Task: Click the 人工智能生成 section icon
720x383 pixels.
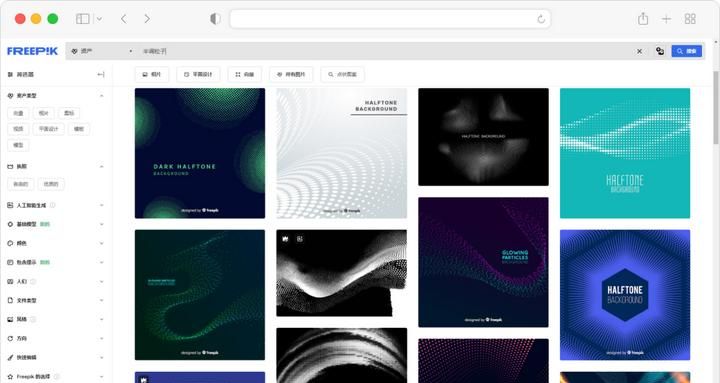Action: coord(10,205)
